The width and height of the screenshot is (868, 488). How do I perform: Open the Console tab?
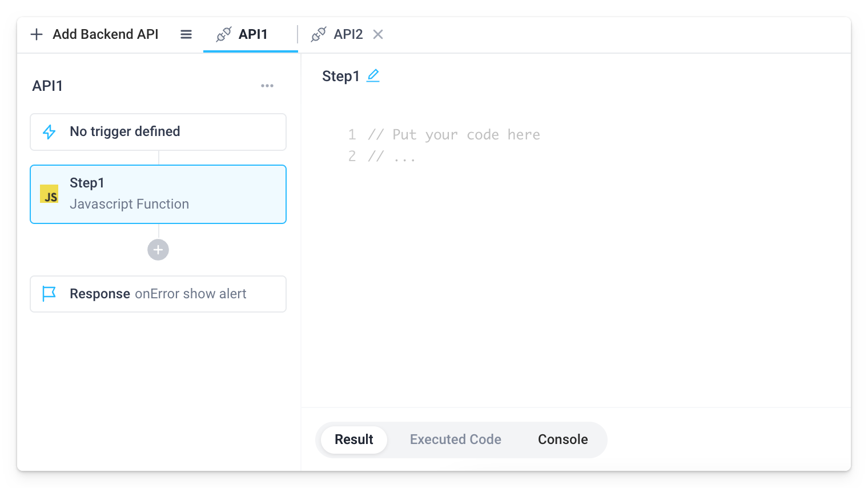click(562, 439)
